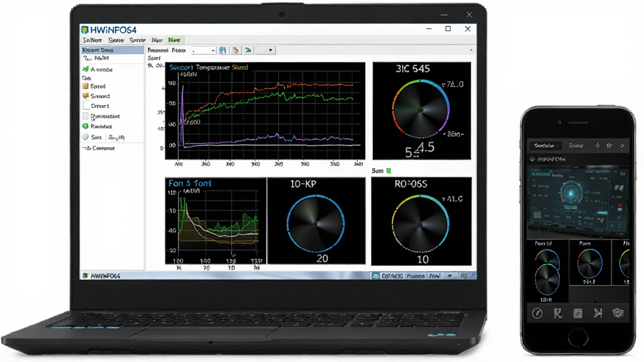The image size is (644, 362).
Task: Tap the R icon in phone bottom bar
Action: pos(557,314)
